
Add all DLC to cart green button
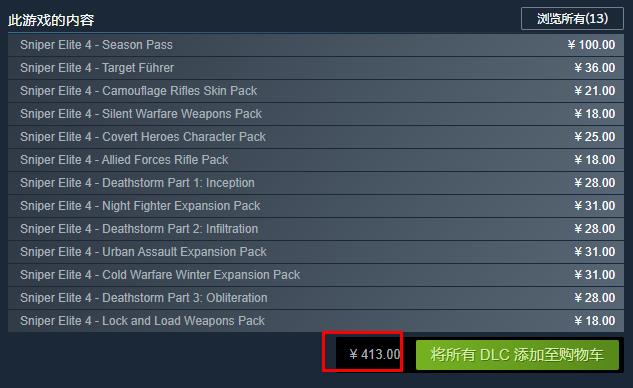click(517, 355)
